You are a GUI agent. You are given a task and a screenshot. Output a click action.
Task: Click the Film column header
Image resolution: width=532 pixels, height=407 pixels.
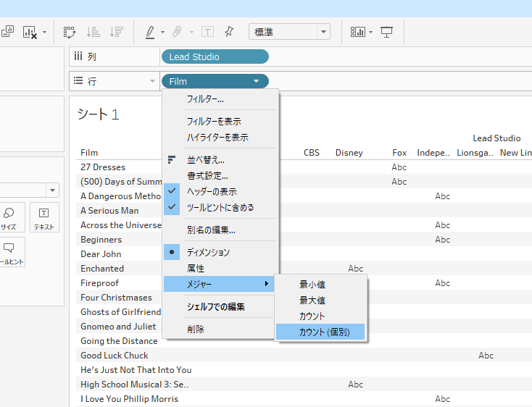point(89,153)
